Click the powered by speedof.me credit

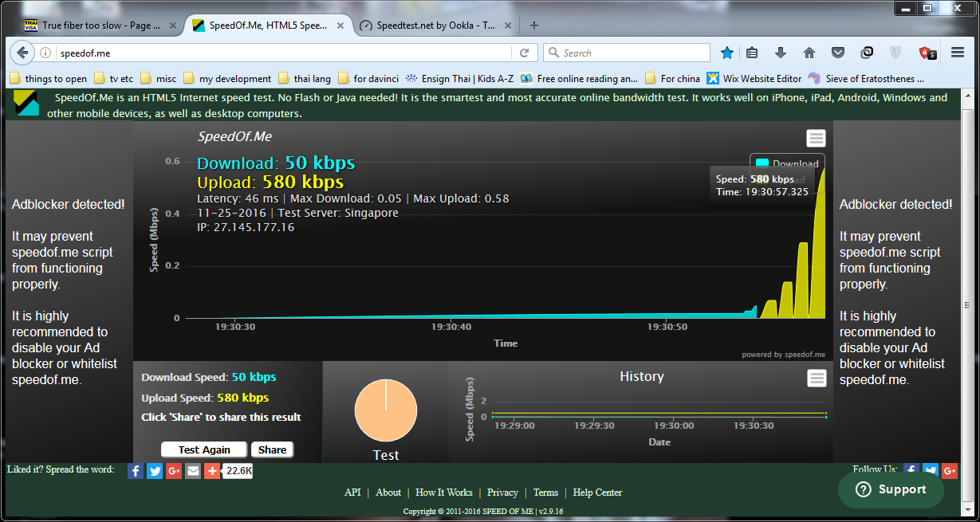(x=783, y=355)
